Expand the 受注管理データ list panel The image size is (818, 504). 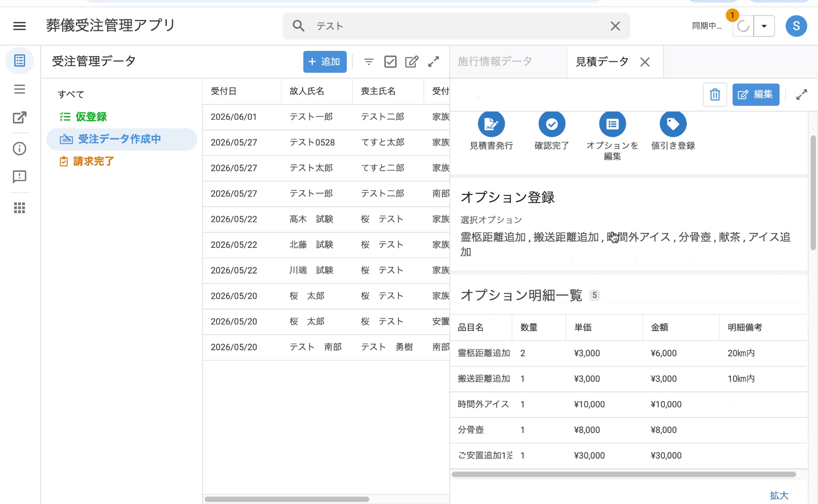tap(434, 62)
